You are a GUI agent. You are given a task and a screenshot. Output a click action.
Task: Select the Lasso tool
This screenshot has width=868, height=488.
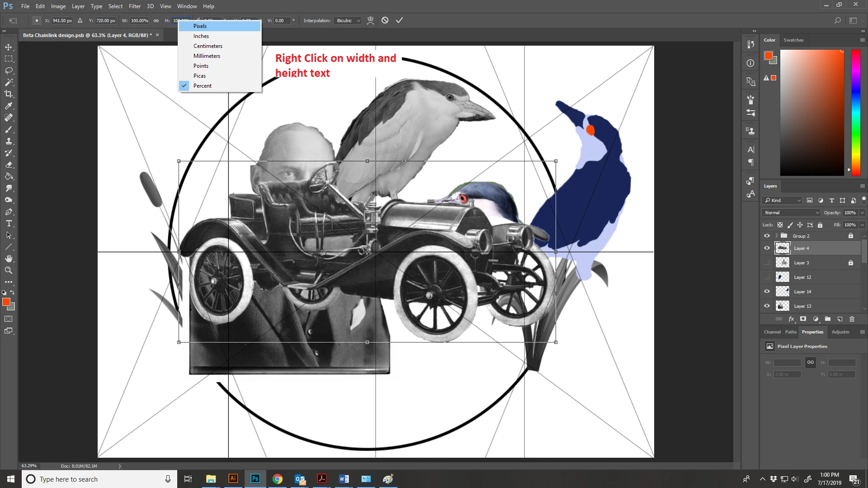point(9,70)
